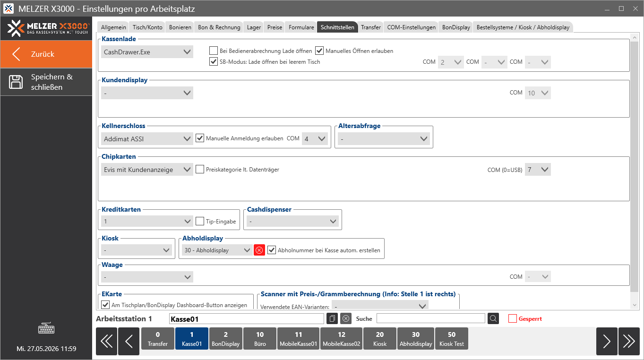Open the 30 - Abholdisplay dropdown
Screen dimensions: 644x360
[217, 250]
